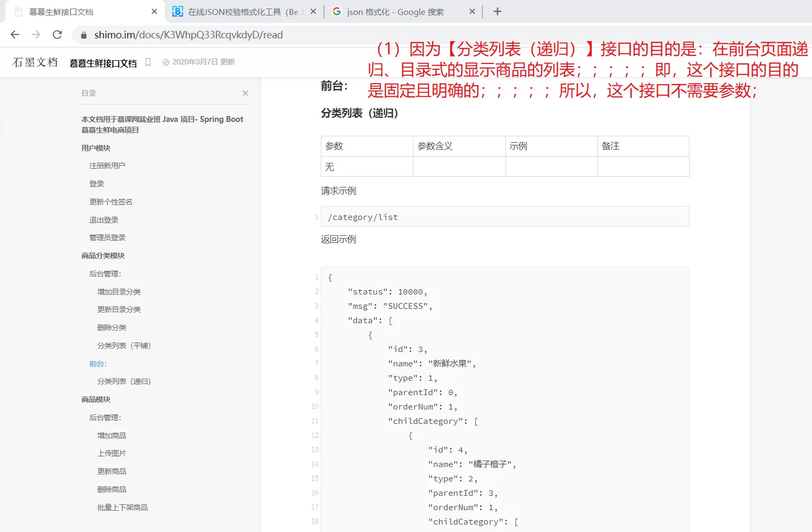812x532 pixels.
Task: Open a new browser tab
Action: pos(498,12)
